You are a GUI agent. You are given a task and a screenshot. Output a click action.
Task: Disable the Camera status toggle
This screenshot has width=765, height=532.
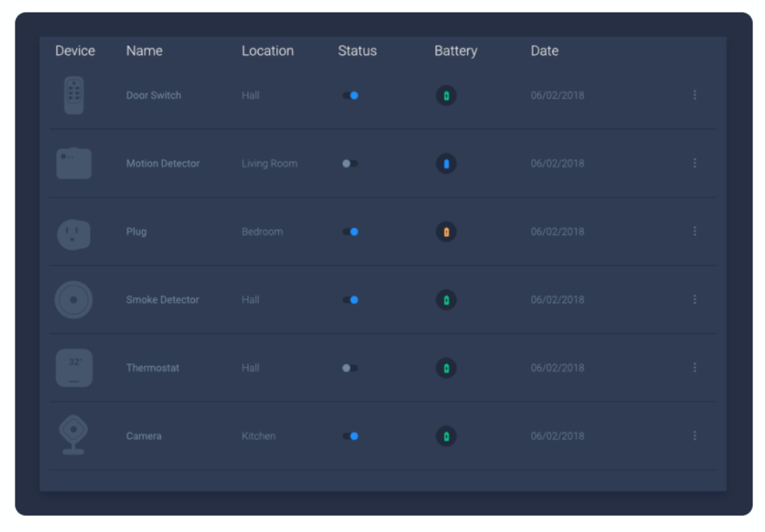[350, 436]
